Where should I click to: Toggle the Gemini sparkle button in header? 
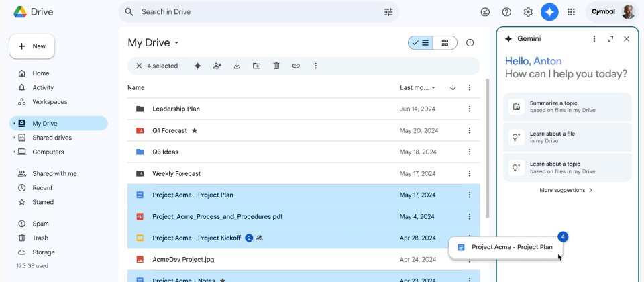[549, 12]
